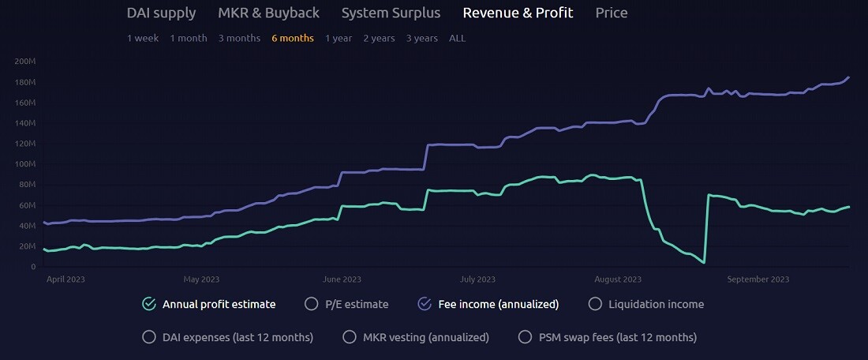Select the 3 months range
The image size is (868, 360).
click(x=239, y=38)
